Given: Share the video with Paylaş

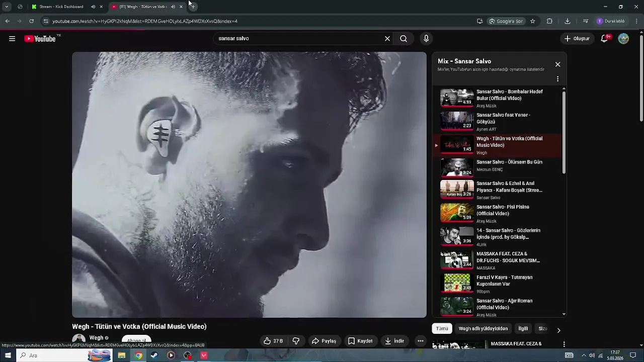Looking at the screenshot, I should pos(324,341).
